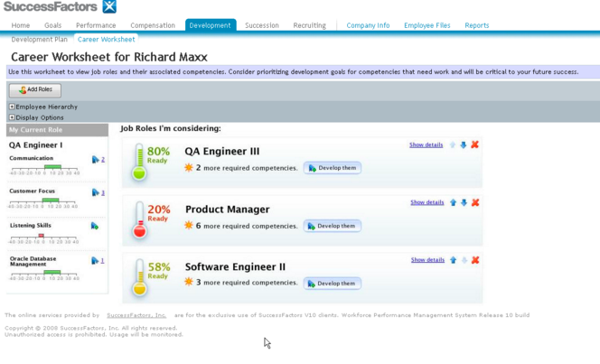600x364 pixels.
Task: Click the Listening Skills add goal icon
Action: pyautogui.click(x=94, y=226)
